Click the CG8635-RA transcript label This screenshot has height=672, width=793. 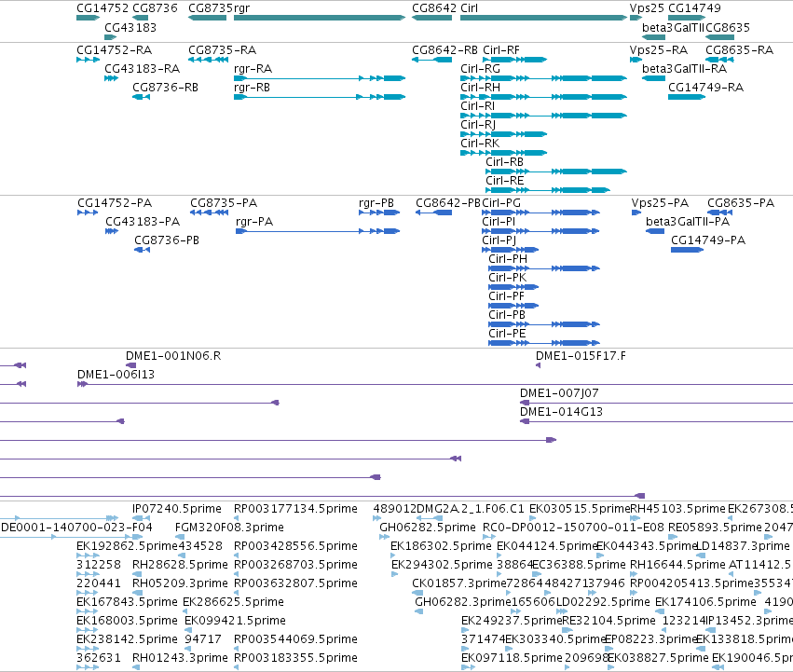point(739,50)
